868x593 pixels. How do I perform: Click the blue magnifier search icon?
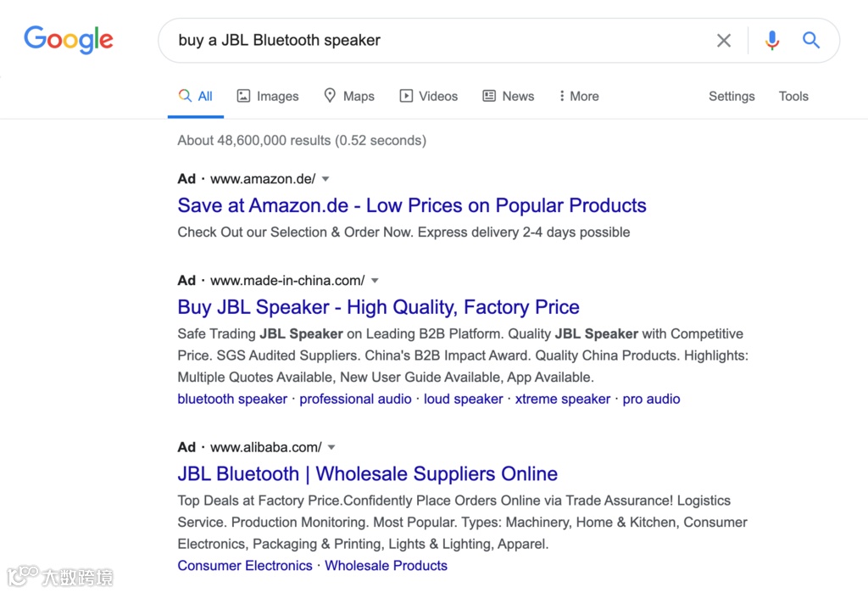(811, 40)
